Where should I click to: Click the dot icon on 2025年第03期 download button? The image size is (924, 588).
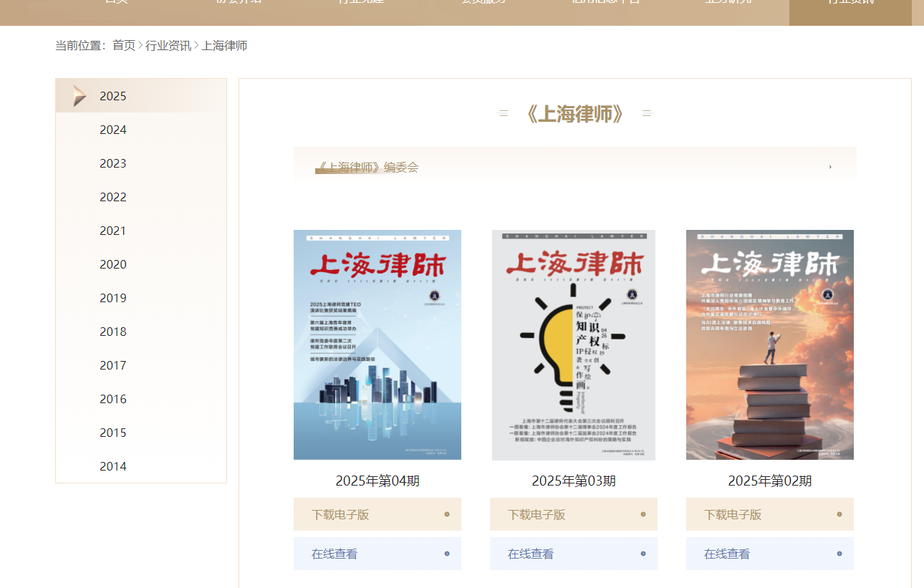point(643,514)
